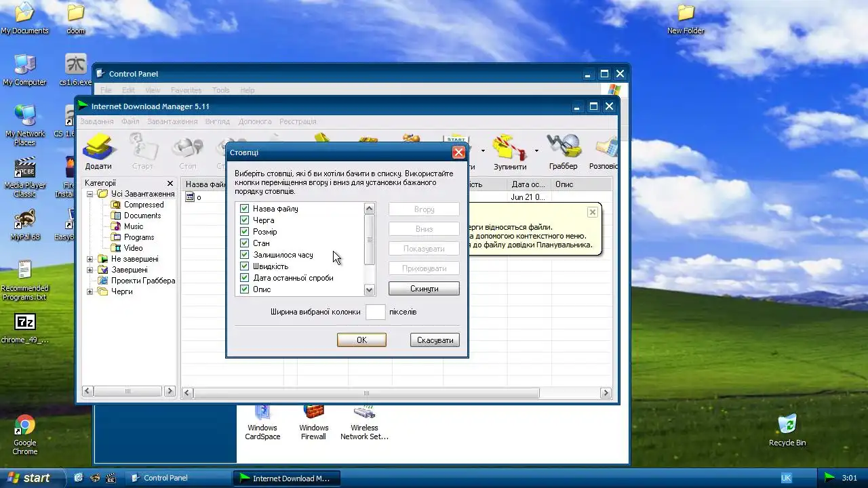Expand the Завершені tree node
This screenshot has height=488, width=868.
(x=90, y=270)
